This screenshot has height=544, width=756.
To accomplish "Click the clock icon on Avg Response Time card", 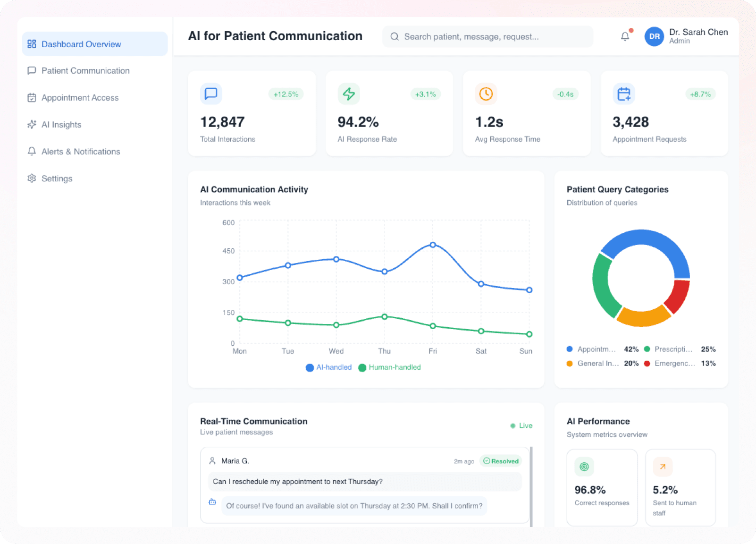I will pos(486,94).
